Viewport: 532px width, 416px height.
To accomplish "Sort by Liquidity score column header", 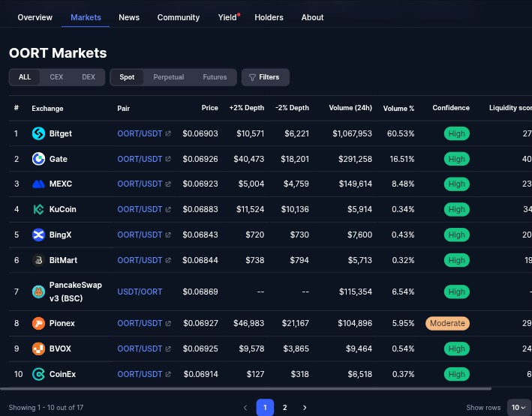I will tap(510, 108).
